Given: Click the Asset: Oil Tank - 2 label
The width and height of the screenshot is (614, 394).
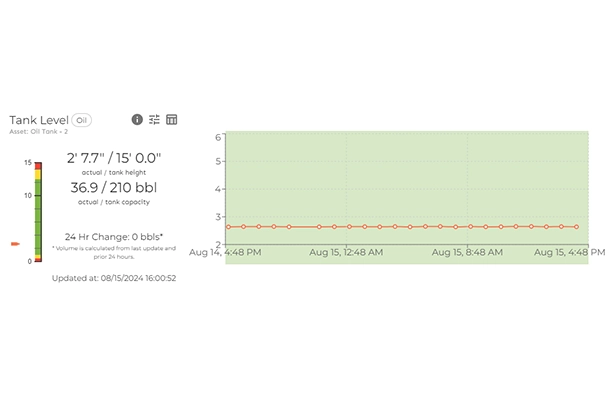Looking at the screenshot, I should [x=38, y=132].
